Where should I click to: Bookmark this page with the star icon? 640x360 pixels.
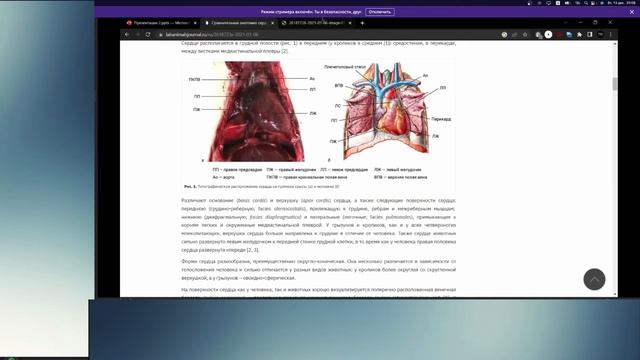click(525, 35)
